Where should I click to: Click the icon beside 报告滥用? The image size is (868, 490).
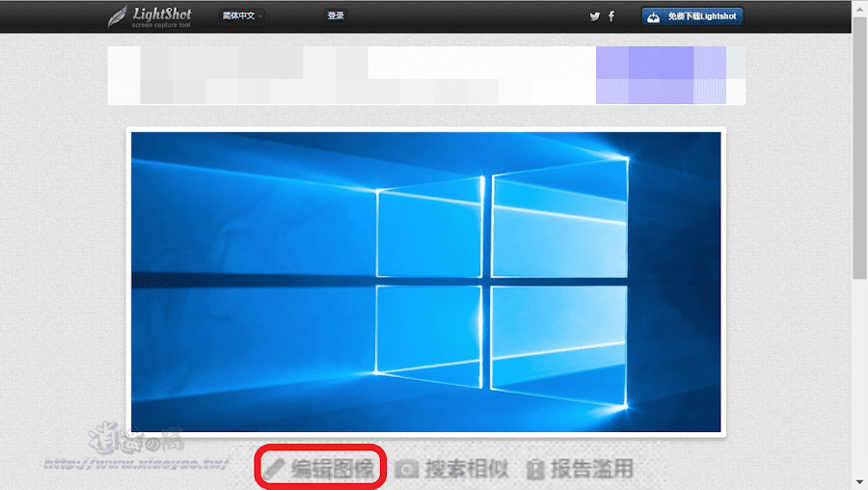(534, 470)
